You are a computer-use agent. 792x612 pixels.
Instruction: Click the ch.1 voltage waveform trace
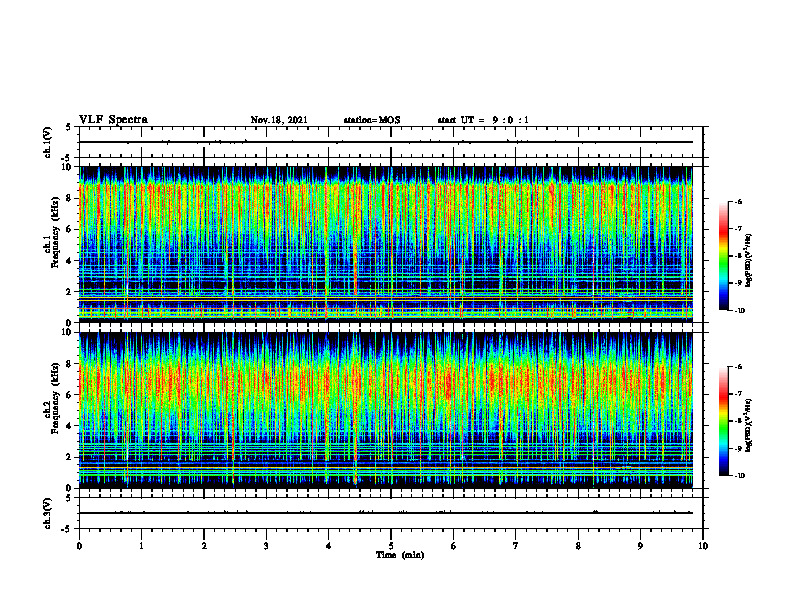[386, 142]
